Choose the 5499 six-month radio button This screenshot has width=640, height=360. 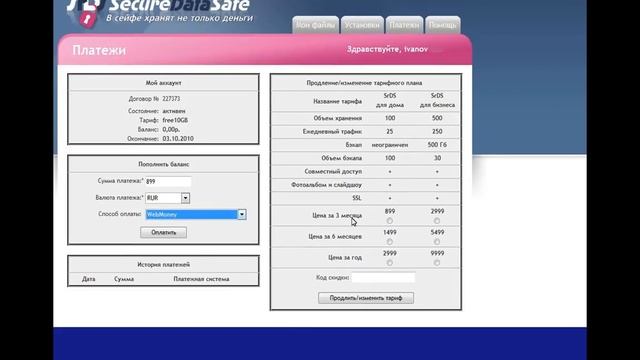[437, 242]
